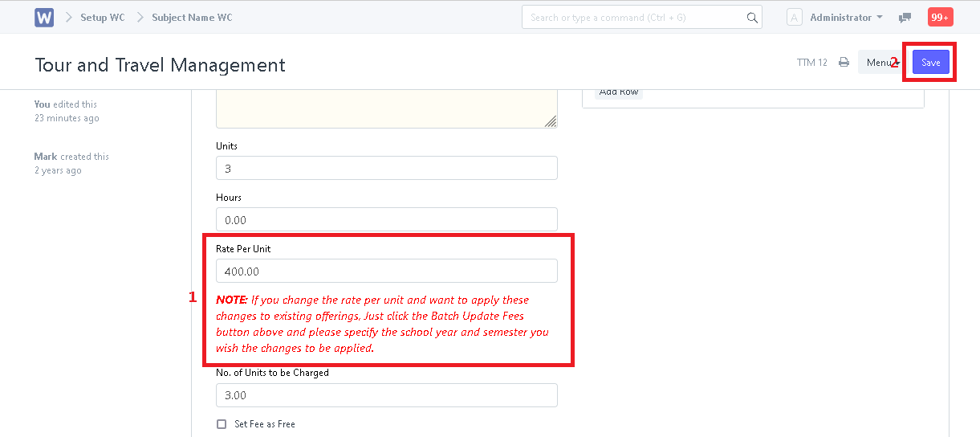Image resolution: width=980 pixels, height=437 pixels.
Task: Expand the Administrator user dropdown
Action: 846,17
